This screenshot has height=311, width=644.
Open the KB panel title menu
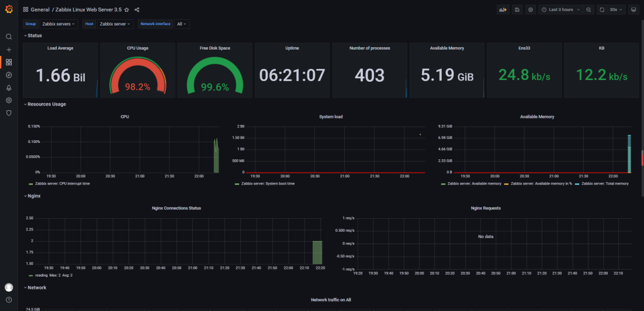602,48
